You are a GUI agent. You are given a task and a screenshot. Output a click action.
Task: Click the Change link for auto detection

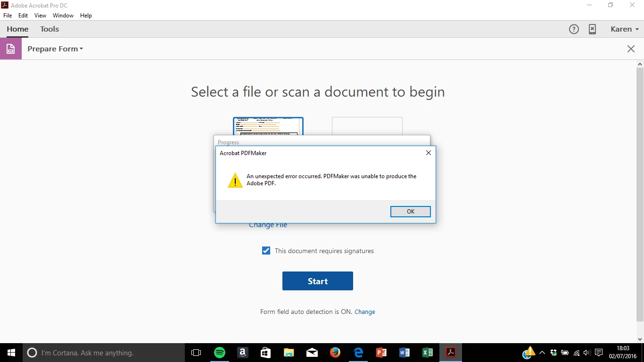(365, 312)
